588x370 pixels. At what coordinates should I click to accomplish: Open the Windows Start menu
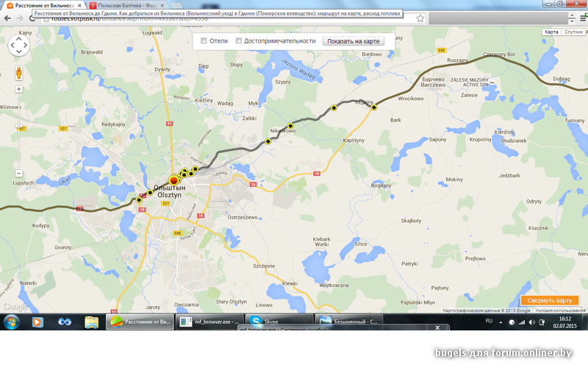click(x=12, y=322)
